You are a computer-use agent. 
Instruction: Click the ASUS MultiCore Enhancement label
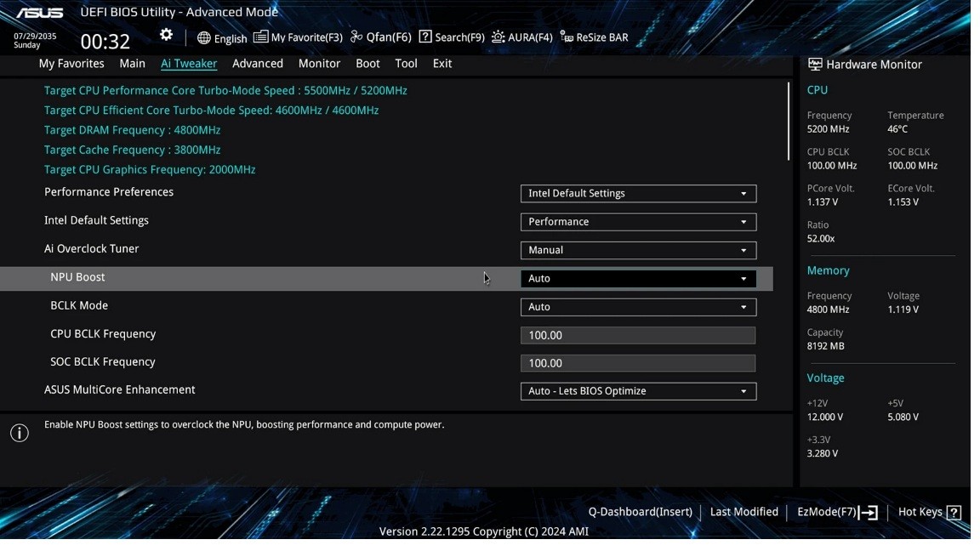(x=119, y=389)
